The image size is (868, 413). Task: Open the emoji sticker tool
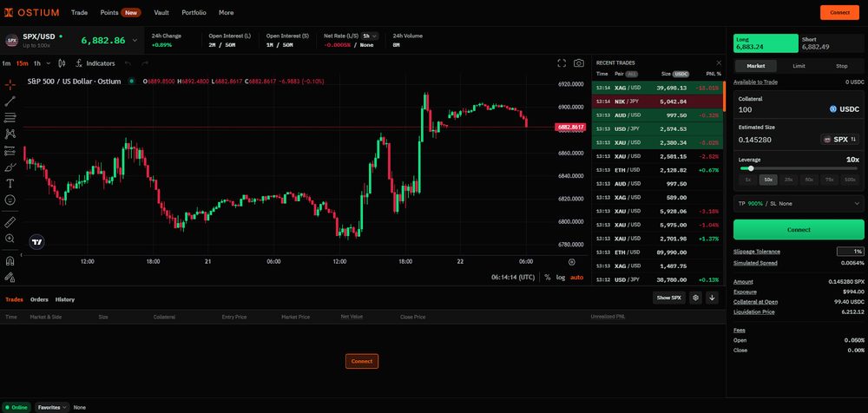coord(10,200)
